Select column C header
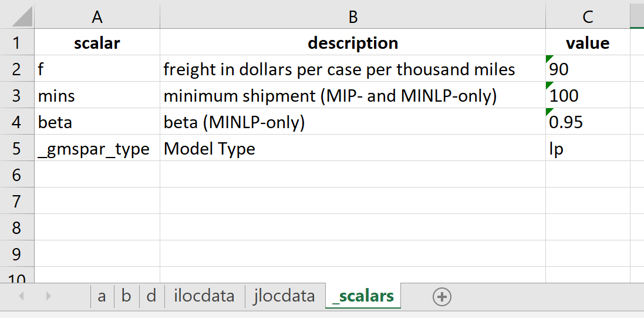This screenshot has width=644, height=318. pos(588,18)
